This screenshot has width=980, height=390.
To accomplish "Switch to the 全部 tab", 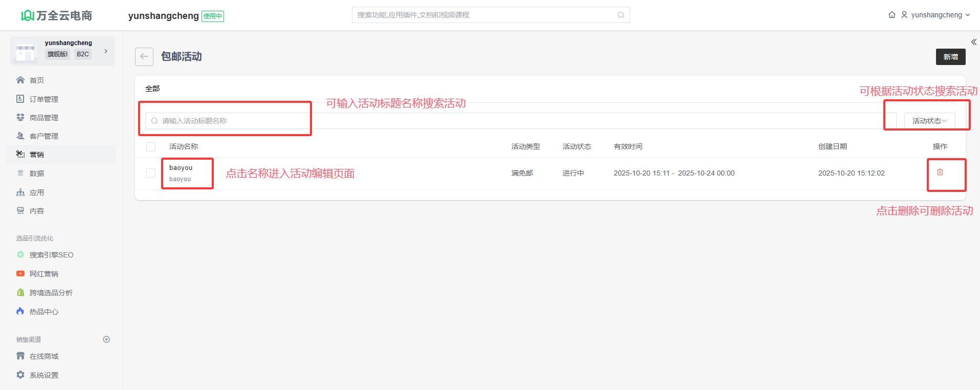I will (152, 89).
